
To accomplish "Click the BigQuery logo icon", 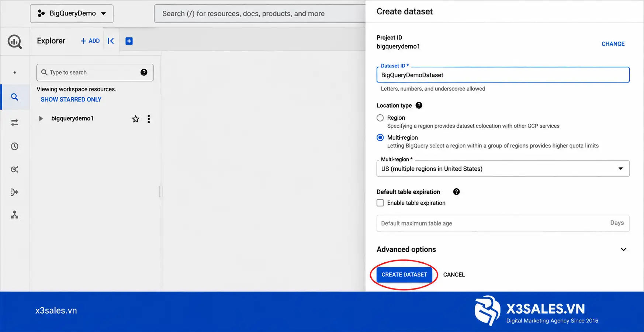I will pos(15,42).
